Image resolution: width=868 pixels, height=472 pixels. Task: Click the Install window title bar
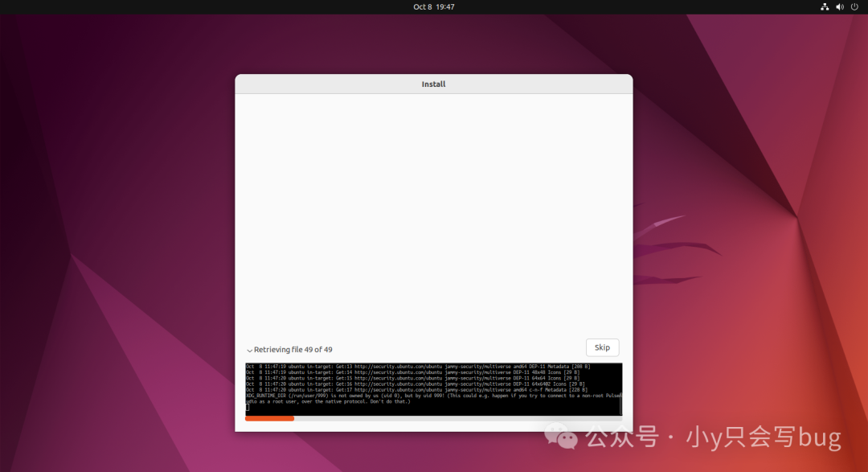(433, 84)
